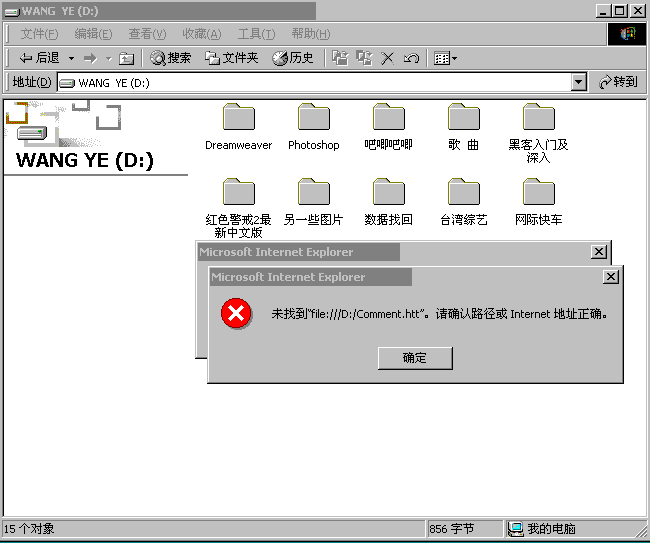Maximize the WANG YE (D:) window

620,11
